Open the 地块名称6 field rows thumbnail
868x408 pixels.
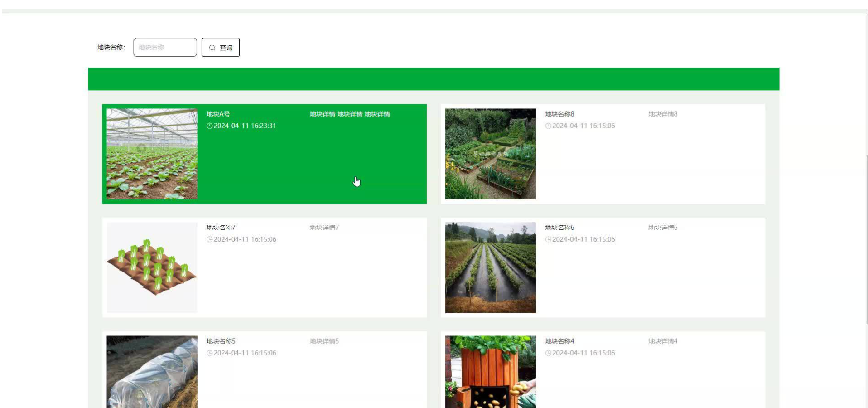click(491, 267)
